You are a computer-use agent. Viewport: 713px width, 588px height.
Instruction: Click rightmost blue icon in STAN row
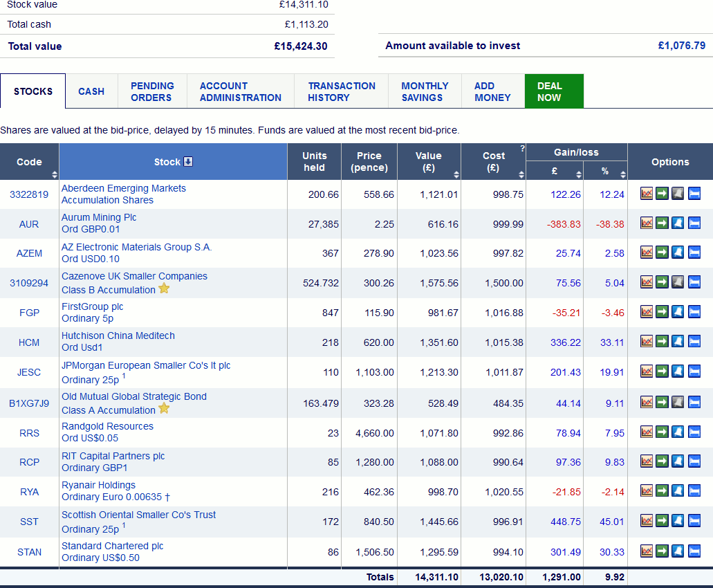(694, 551)
